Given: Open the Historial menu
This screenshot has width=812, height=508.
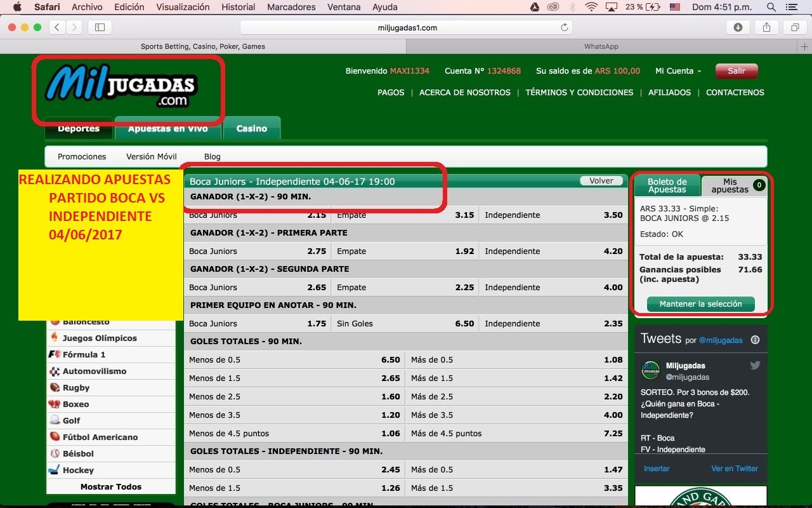Looking at the screenshot, I should [x=238, y=7].
